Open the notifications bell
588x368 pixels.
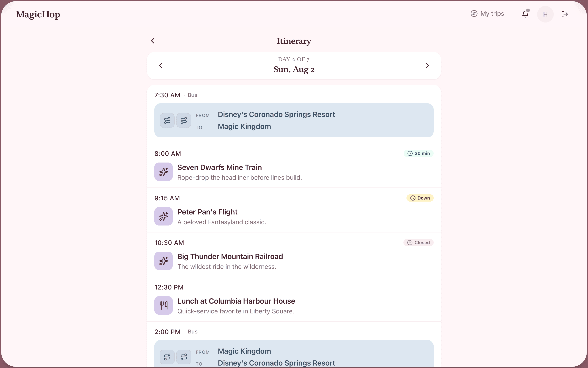[x=525, y=14]
